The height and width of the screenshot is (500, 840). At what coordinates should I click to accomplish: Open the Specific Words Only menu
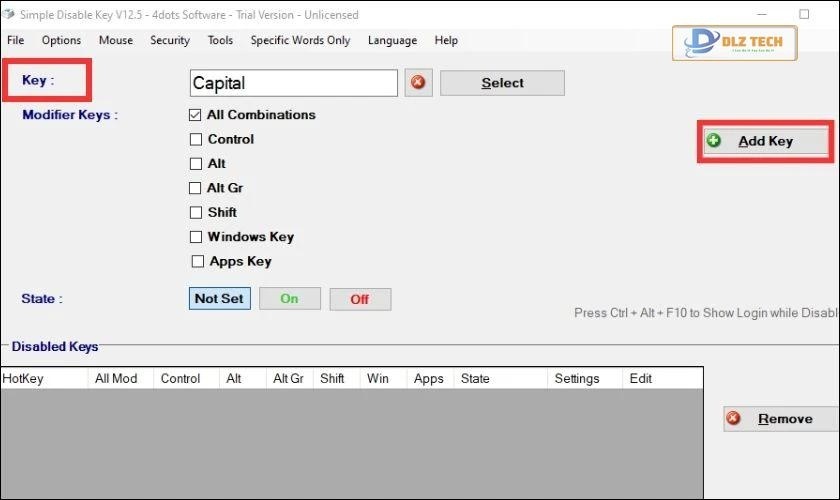pos(300,40)
